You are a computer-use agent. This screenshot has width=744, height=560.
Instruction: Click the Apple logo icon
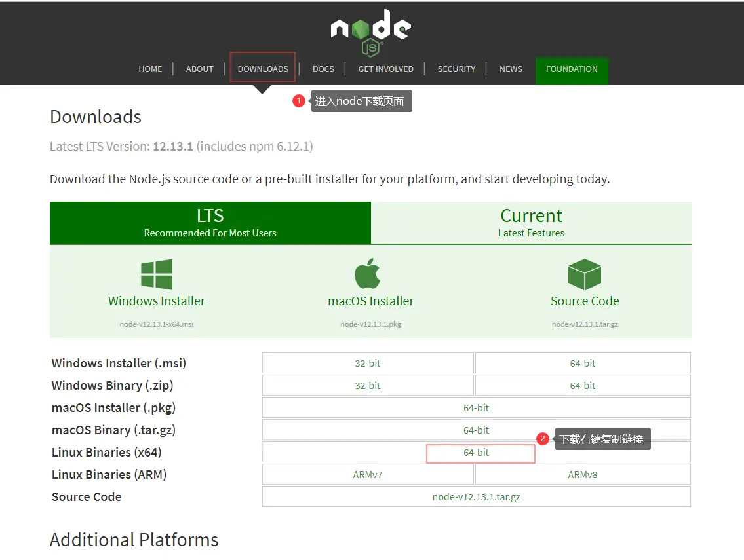(368, 274)
